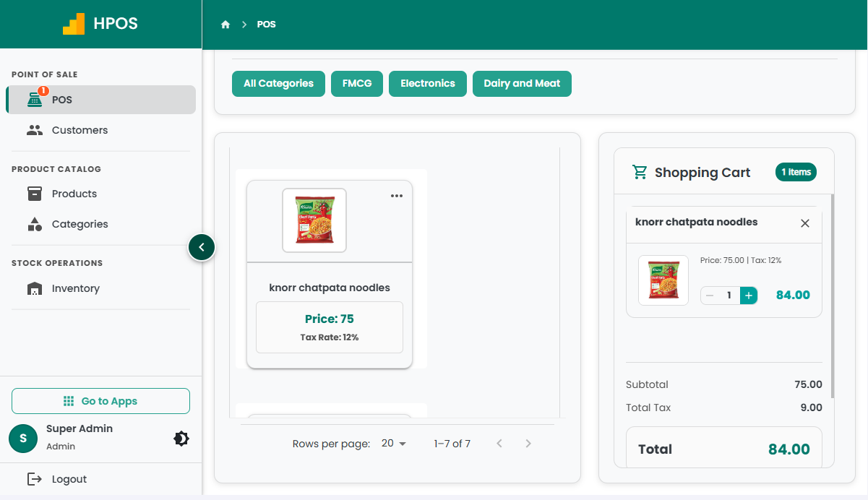Open Categories in the sidebar
The height and width of the screenshot is (500, 868).
point(101,224)
